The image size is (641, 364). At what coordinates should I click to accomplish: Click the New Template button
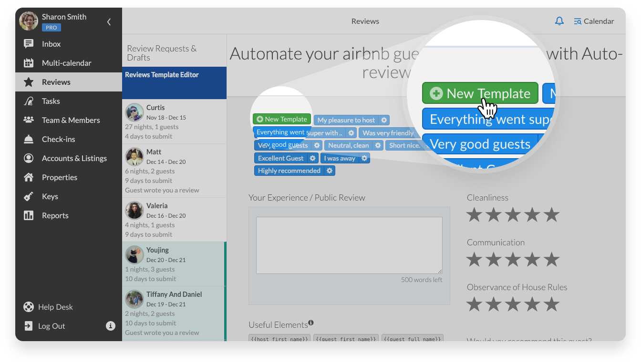coord(282,119)
